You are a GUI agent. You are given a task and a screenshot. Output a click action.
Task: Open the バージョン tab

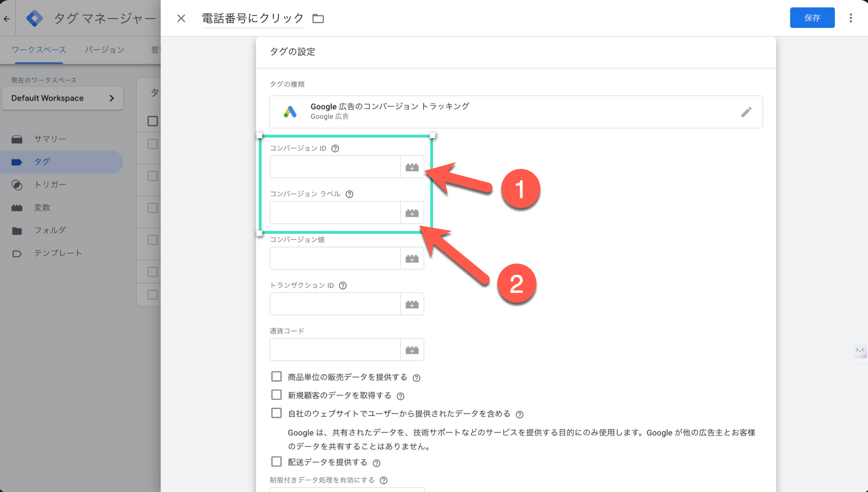pyautogui.click(x=104, y=50)
